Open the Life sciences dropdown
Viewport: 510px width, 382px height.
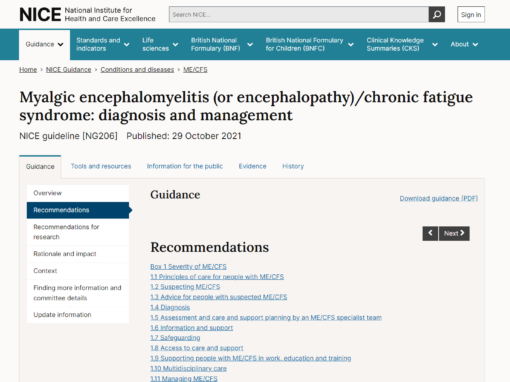(160, 44)
